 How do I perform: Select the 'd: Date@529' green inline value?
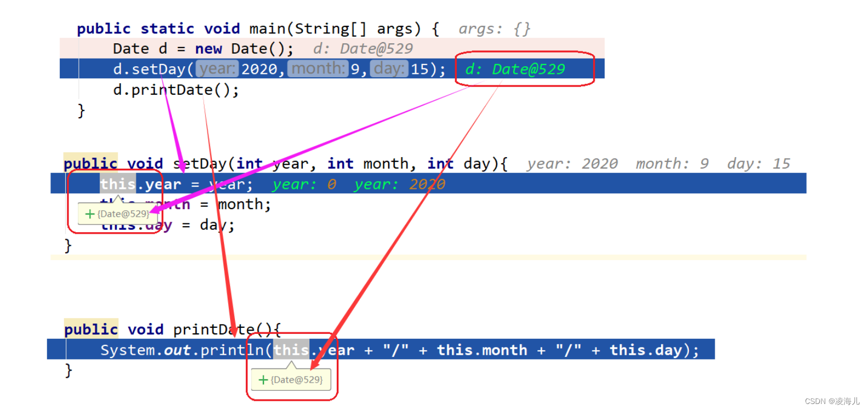tap(515, 70)
